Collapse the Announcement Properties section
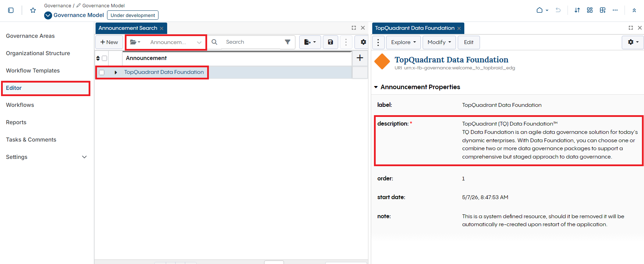 tap(376, 87)
